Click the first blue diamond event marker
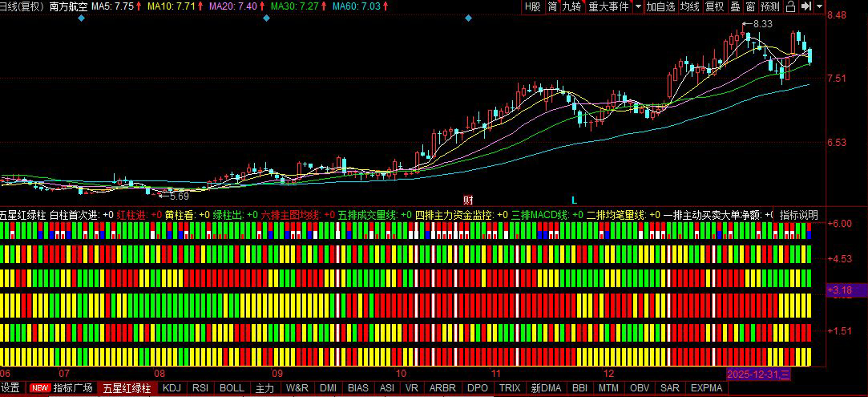The width and height of the screenshot is (868, 397). 82,18
